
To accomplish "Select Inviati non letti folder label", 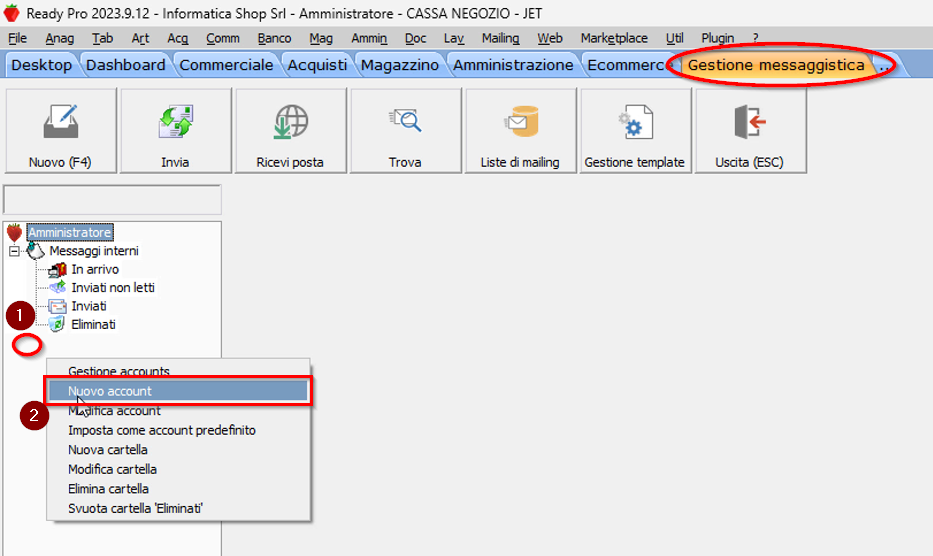I will tap(113, 288).
